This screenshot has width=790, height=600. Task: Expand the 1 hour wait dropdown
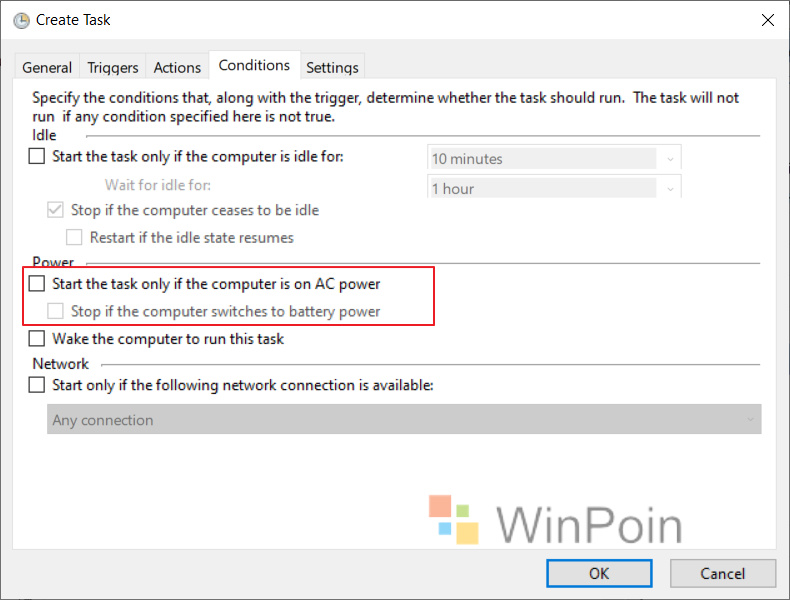click(x=554, y=188)
